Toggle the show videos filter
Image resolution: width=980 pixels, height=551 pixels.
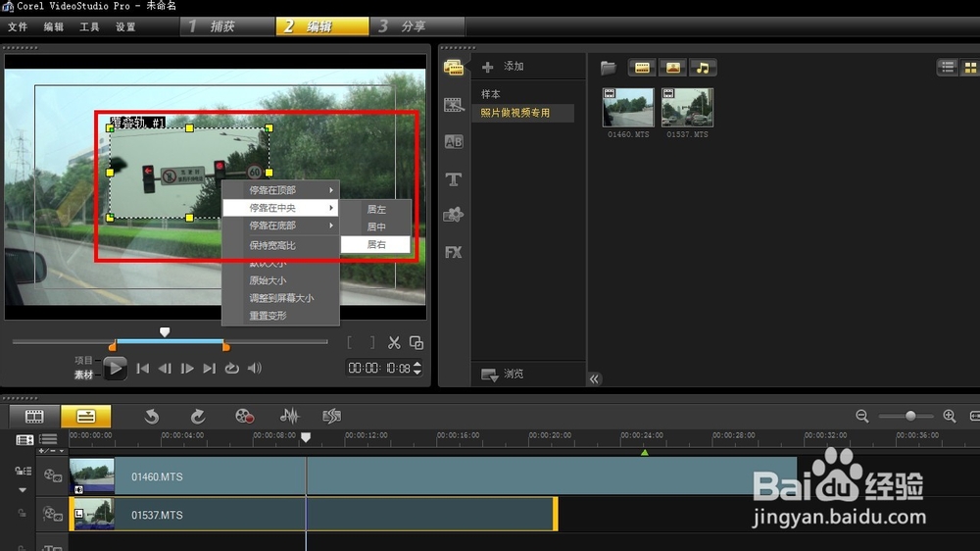click(x=642, y=68)
